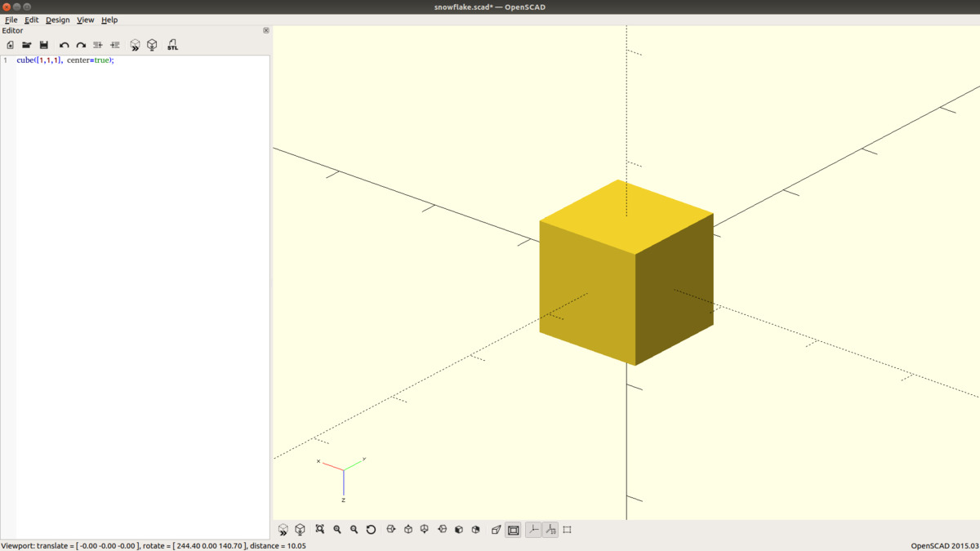The width and height of the screenshot is (980, 551).
Task: Redo the last undone edit
Action: coord(81,45)
